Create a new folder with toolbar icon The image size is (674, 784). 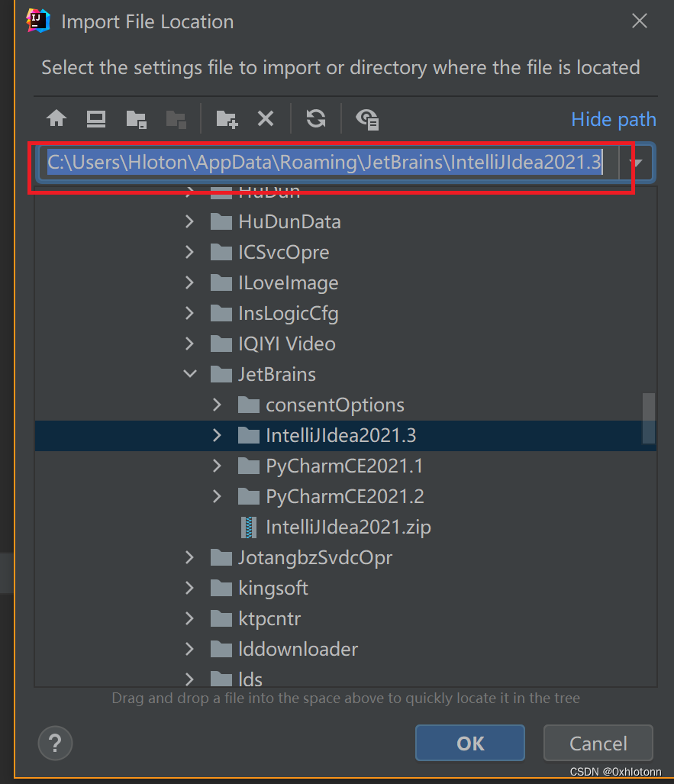[x=227, y=120]
